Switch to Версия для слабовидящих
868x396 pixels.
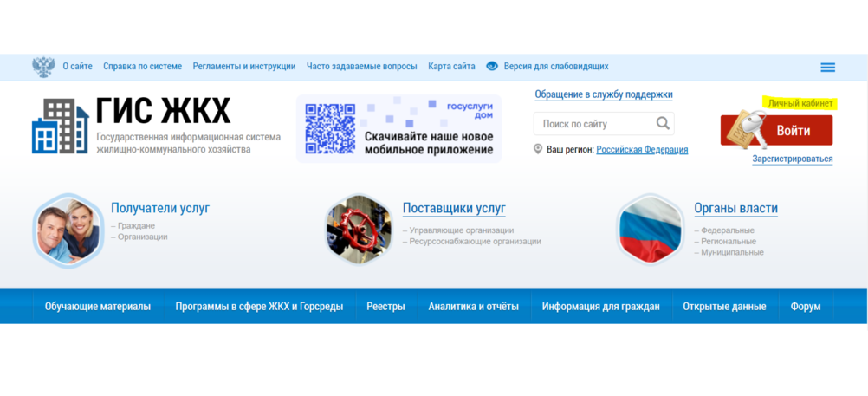point(555,66)
